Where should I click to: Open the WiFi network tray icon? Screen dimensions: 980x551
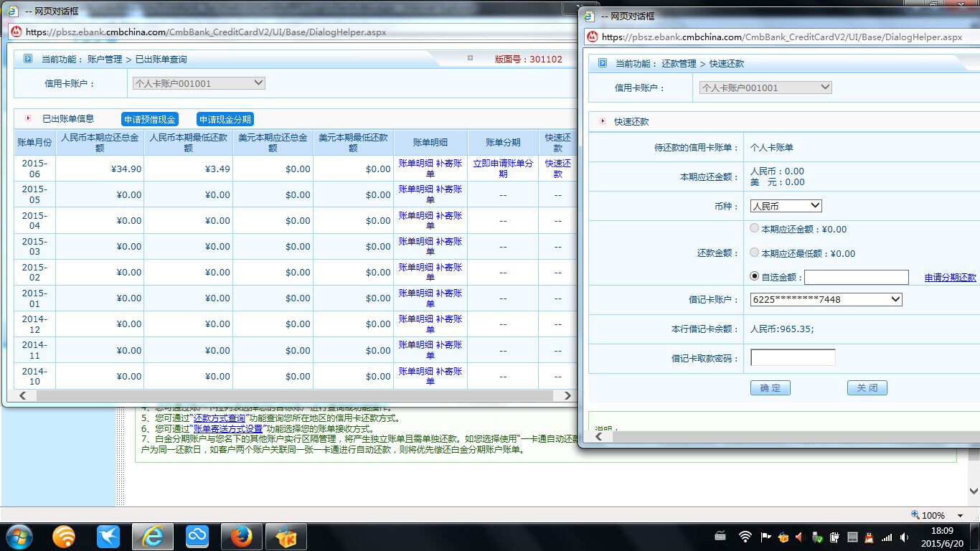(745, 536)
